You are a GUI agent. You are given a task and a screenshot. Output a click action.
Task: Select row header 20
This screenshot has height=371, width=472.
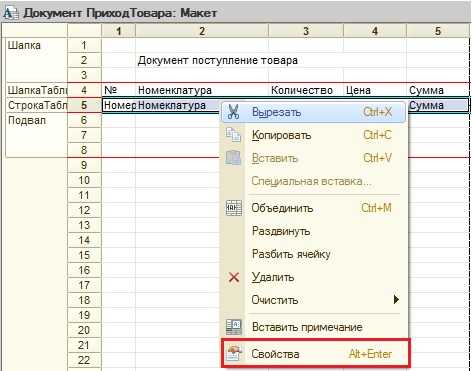[84, 330]
